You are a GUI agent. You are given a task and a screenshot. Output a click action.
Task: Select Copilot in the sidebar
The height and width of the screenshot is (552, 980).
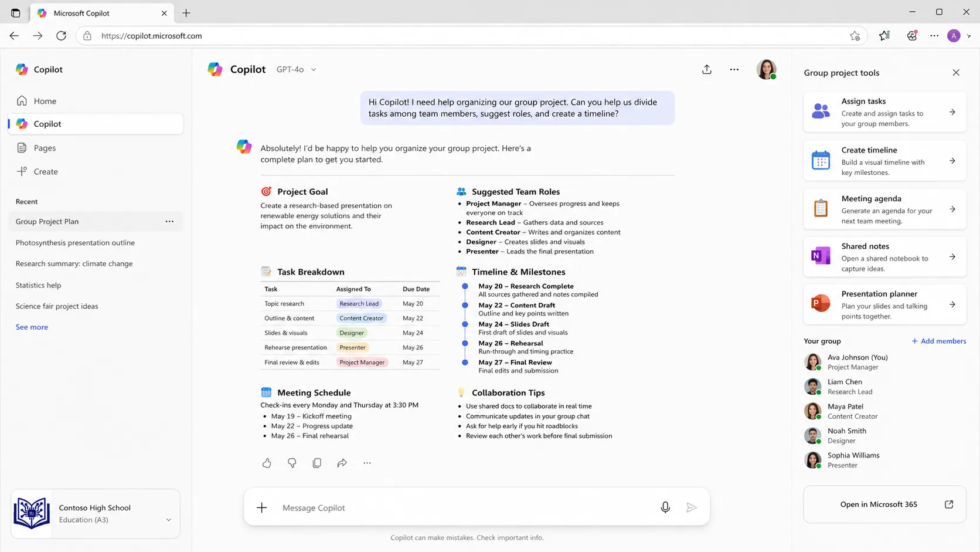96,124
